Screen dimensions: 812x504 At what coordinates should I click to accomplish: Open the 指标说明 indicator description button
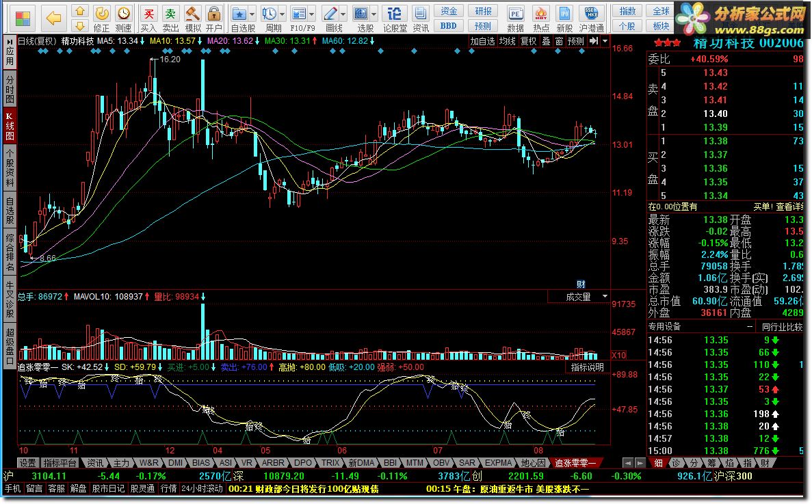(587, 367)
